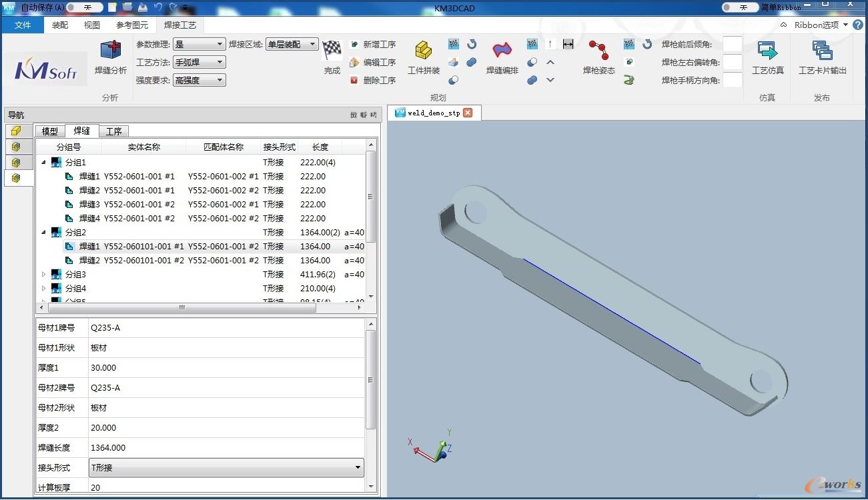Open the 参数推理 dropdown
The image size is (868, 500).
(199, 44)
